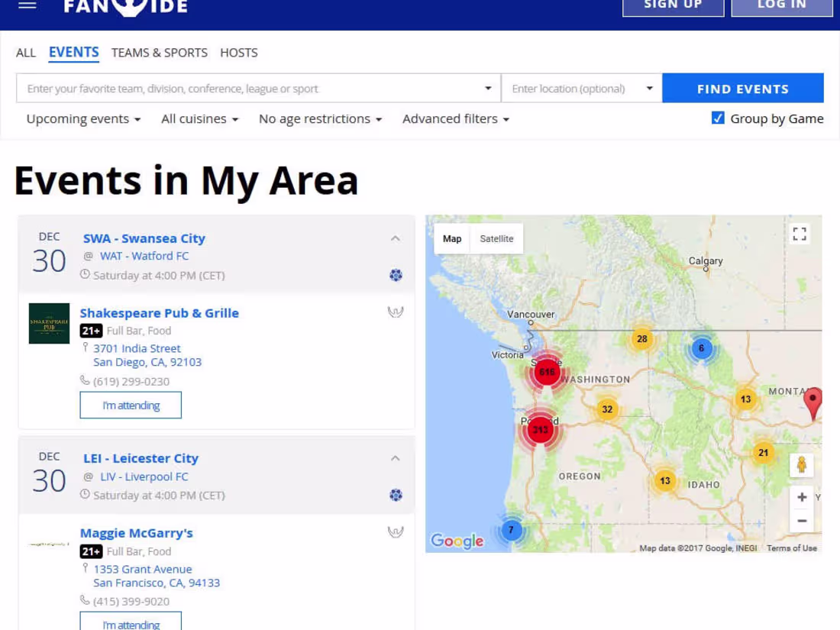This screenshot has width=840, height=630.
Task: Open the red cluster marker 313
Action: 540,430
